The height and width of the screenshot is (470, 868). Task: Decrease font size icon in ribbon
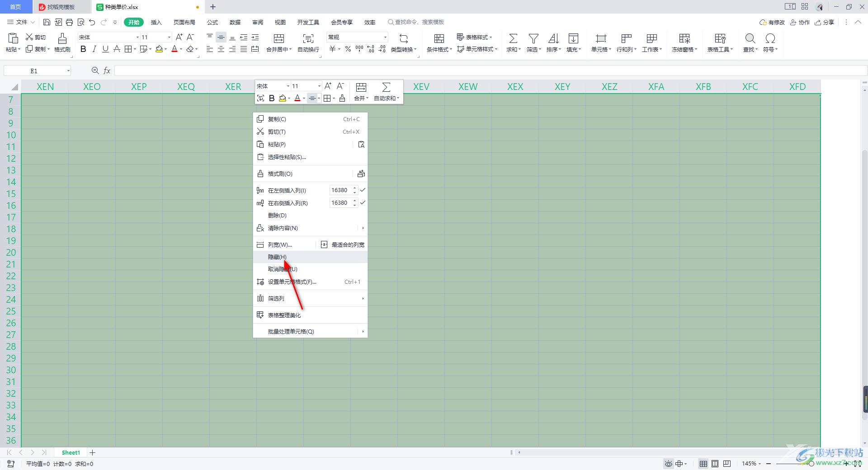coord(190,37)
